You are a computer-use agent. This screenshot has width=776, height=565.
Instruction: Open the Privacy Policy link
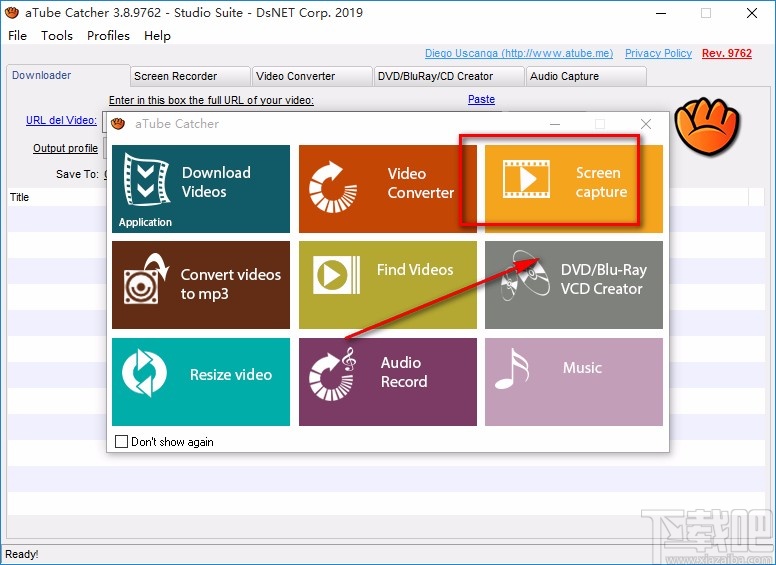pos(658,53)
